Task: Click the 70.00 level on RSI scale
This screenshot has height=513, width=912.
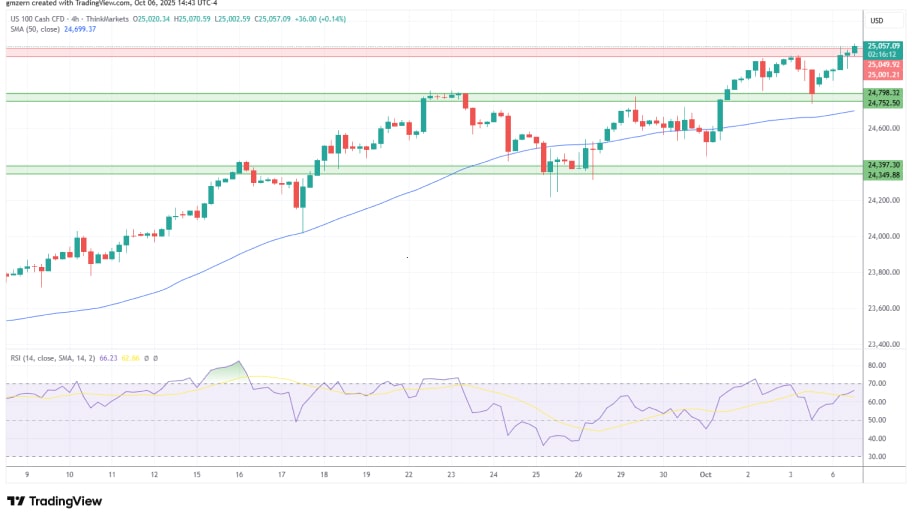Action: (x=878, y=383)
